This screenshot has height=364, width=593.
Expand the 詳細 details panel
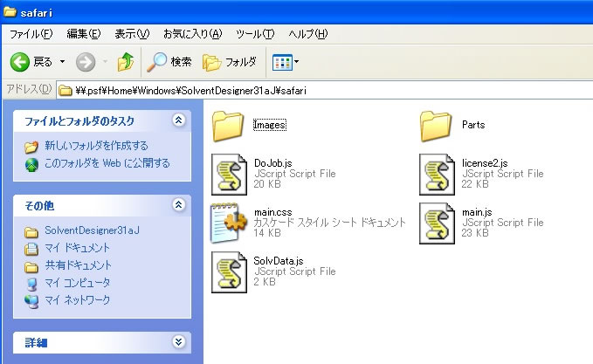(x=178, y=342)
